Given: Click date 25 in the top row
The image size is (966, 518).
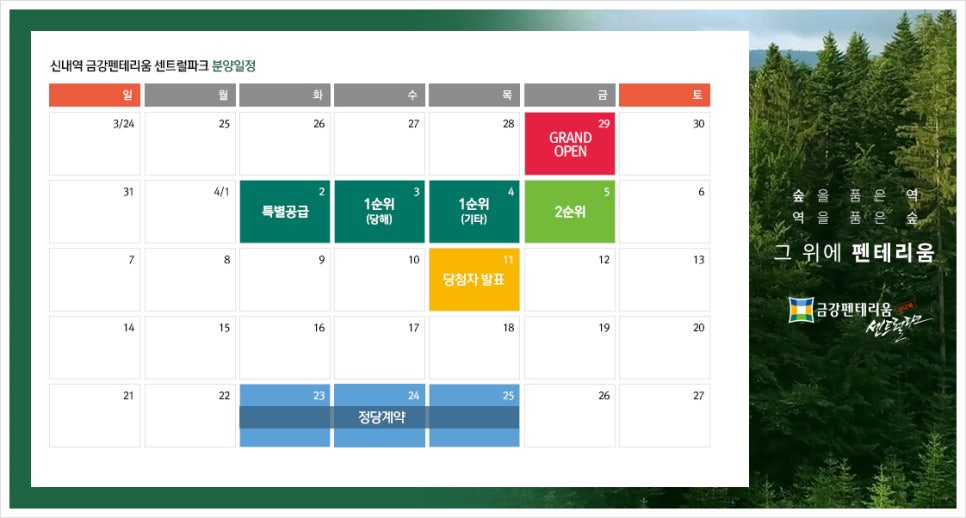Looking at the screenshot, I should (x=190, y=144).
